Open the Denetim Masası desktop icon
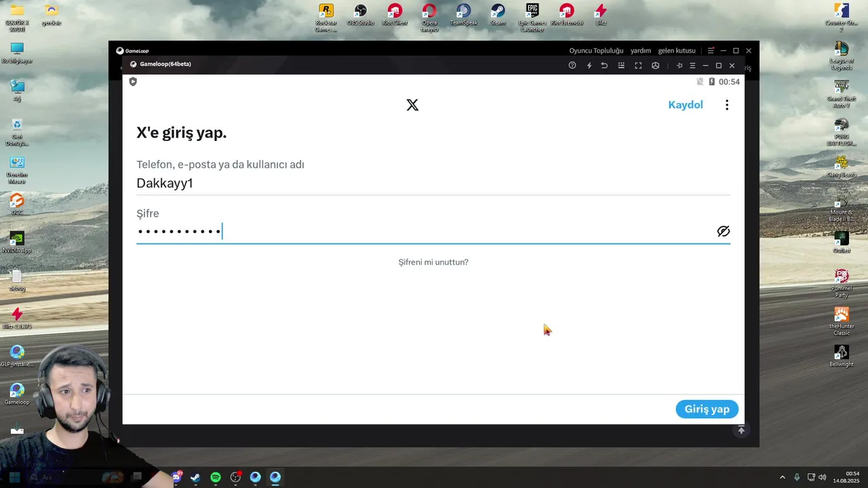This screenshot has height=488, width=868. coord(17,169)
